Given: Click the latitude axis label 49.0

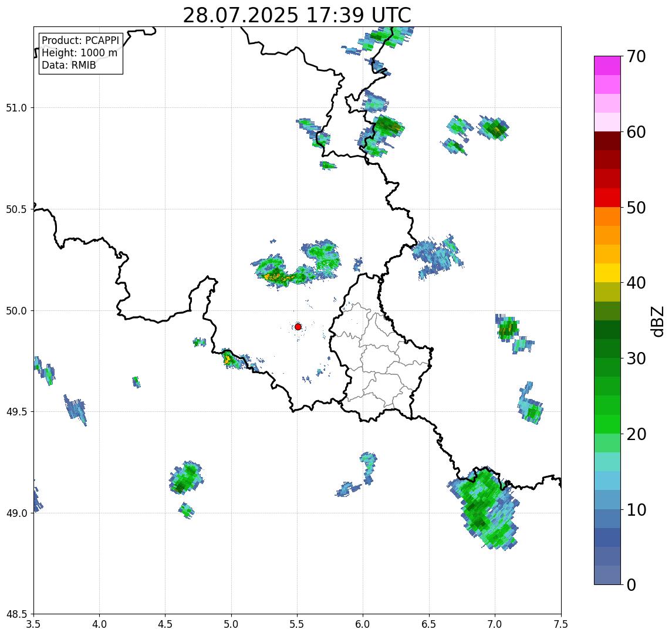Looking at the screenshot, I should (x=16, y=513).
